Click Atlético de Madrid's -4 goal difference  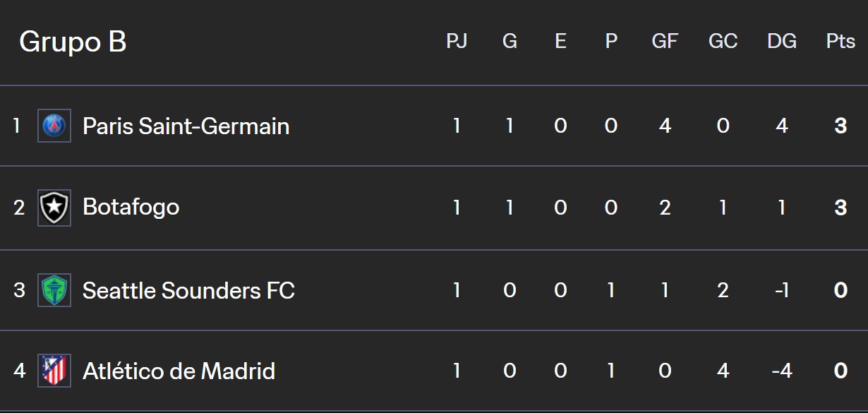click(782, 371)
